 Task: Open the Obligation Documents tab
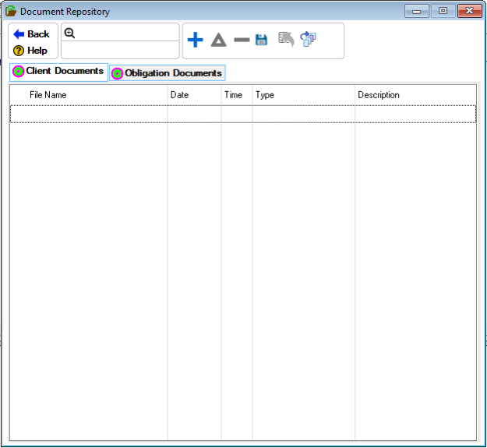[168, 73]
